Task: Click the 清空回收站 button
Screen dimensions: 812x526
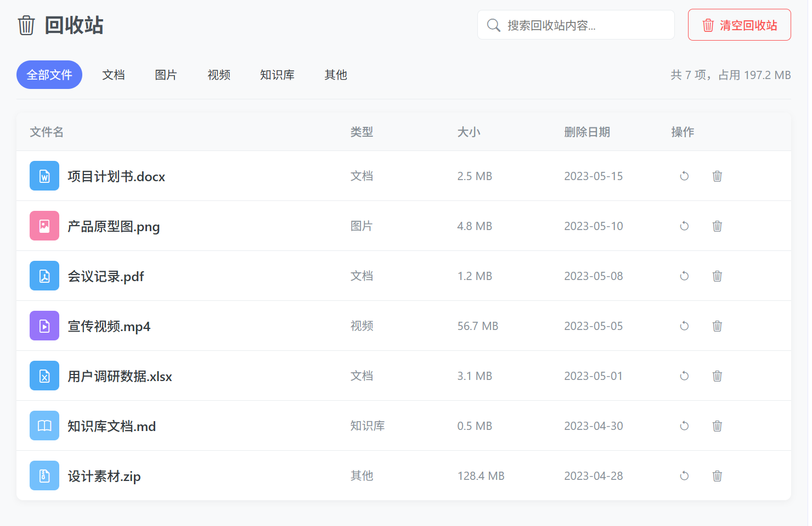Action: (x=739, y=25)
